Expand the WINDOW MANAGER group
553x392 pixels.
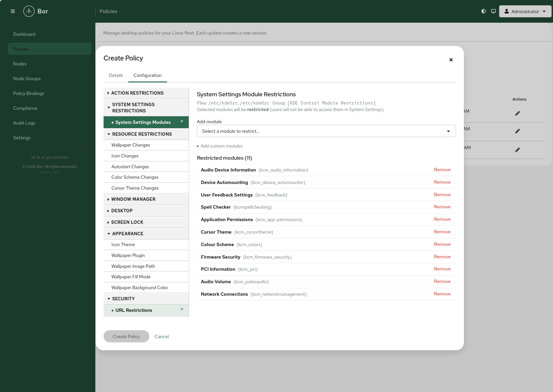click(x=146, y=199)
